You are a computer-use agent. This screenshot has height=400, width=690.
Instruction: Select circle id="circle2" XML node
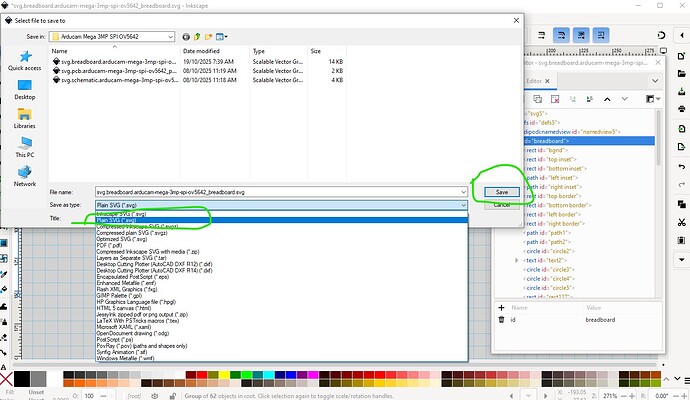pyautogui.click(x=551, y=251)
